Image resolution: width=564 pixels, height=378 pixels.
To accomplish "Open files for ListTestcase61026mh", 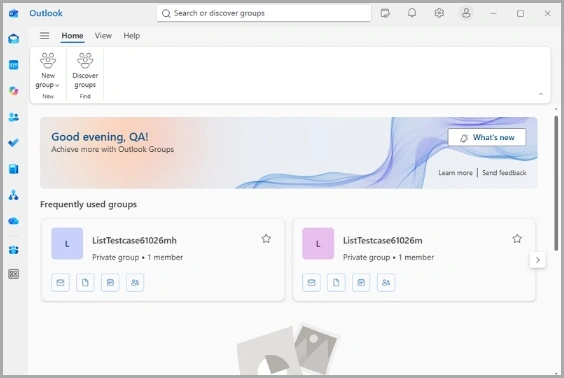I will click(x=85, y=282).
